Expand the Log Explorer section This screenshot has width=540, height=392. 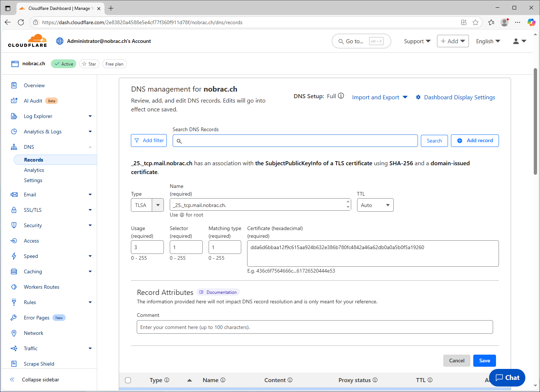[x=90, y=116]
